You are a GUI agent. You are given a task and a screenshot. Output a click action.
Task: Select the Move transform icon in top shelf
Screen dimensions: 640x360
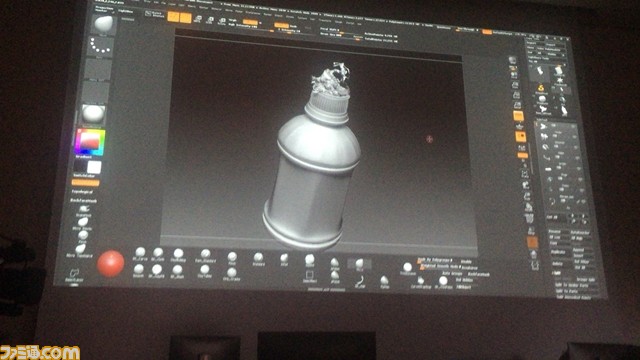pyautogui.click(x=198, y=19)
